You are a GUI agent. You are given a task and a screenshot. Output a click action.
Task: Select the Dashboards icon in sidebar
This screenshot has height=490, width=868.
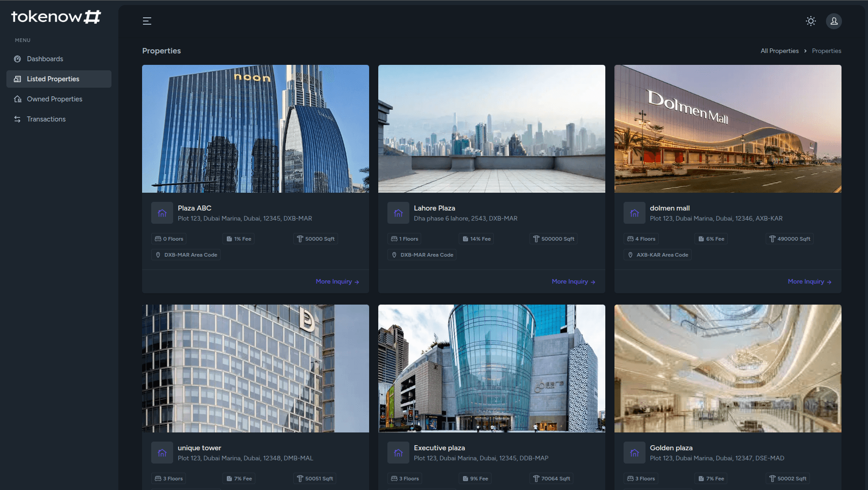(x=17, y=58)
